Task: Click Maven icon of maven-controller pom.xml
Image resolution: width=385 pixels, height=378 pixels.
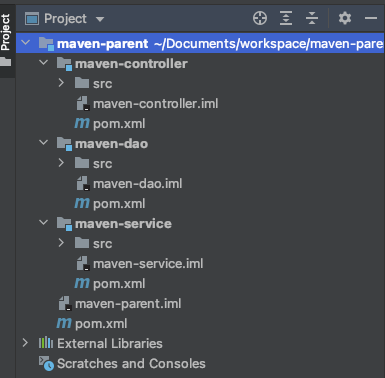Action: (82, 123)
